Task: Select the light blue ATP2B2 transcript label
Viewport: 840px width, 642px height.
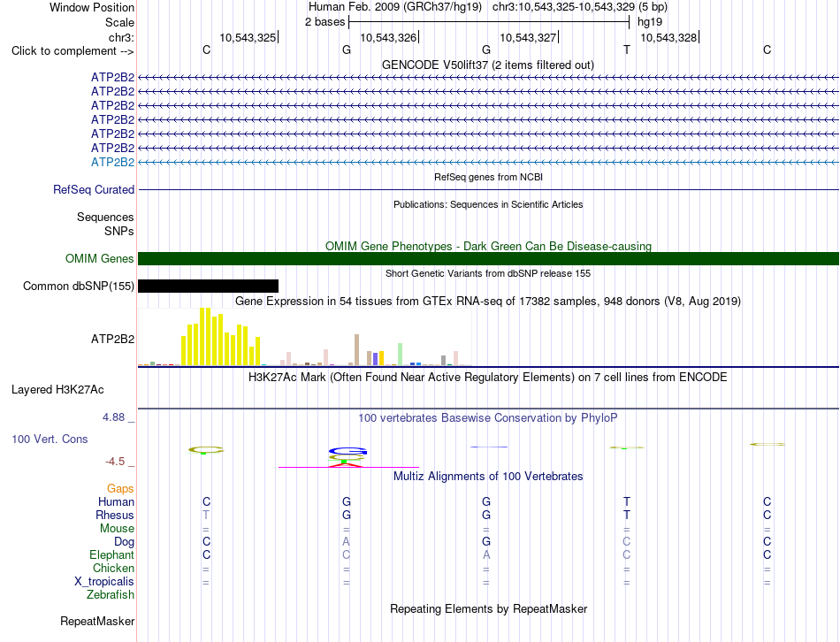Action: [112, 162]
